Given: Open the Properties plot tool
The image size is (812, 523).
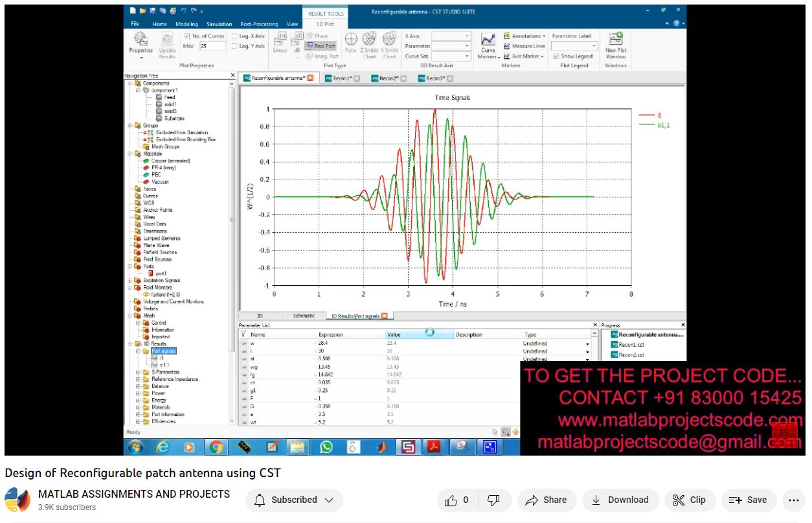Looking at the screenshot, I should [141, 43].
